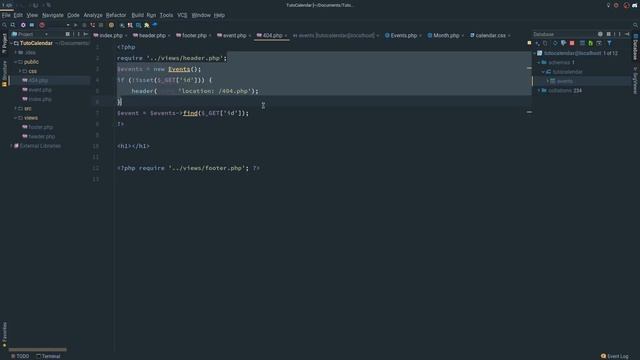The width and height of the screenshot is (640, 360).
Task: Toggle the Project tool window stripe button
Action: tap(4, 43)
